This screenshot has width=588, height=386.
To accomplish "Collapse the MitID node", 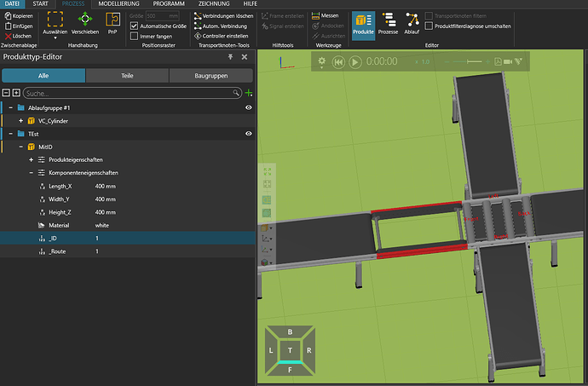I will point(21,147).
